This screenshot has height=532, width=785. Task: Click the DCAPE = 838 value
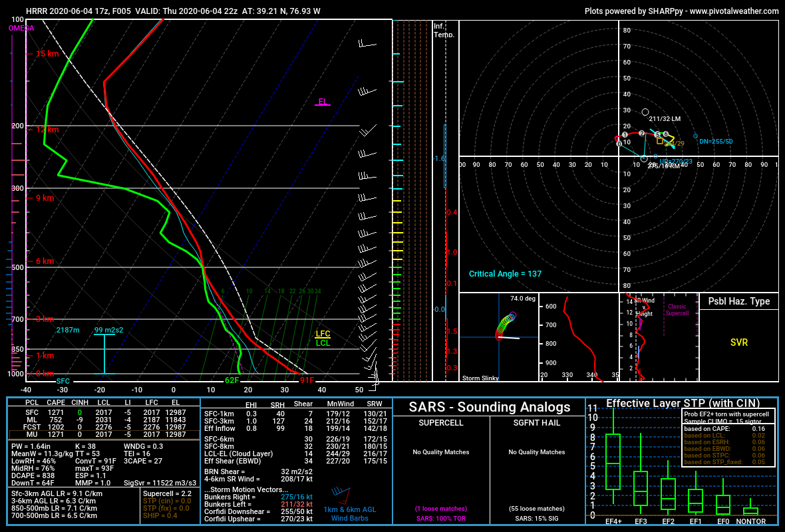click(x=33, y=476)
